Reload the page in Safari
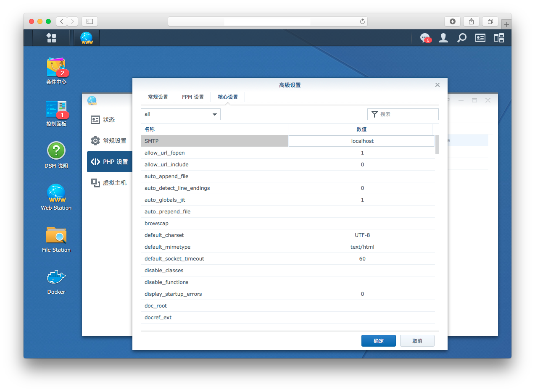Screen dimensions: 535x392 point(362,21)
